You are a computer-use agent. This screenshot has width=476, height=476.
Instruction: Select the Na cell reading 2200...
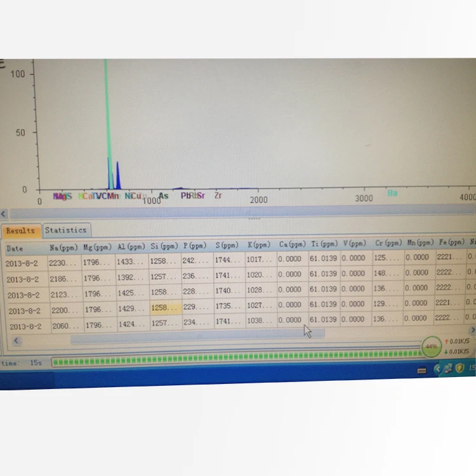[67, 310]
